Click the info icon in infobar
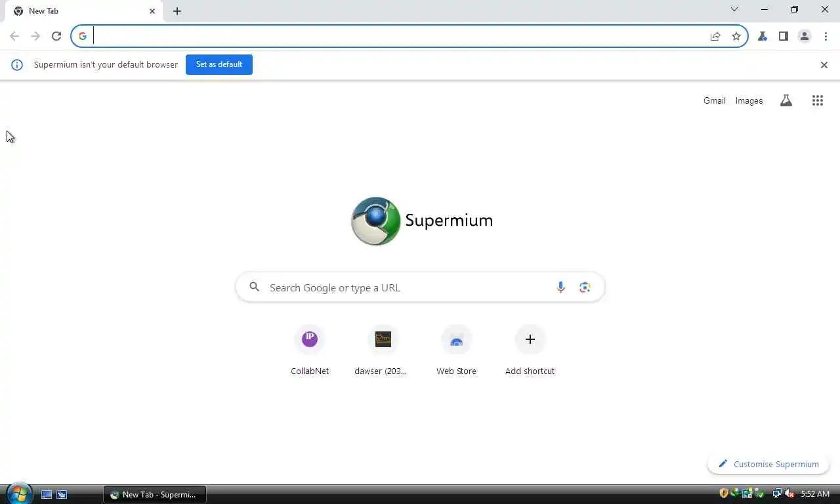The width and height of the screenshot is (840, 504). 17,65
